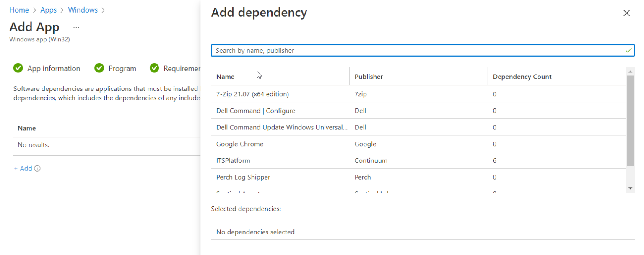Screen dimensions: 644x255
Task: Click the info icon next to Add
Action: tap(37, 168)
